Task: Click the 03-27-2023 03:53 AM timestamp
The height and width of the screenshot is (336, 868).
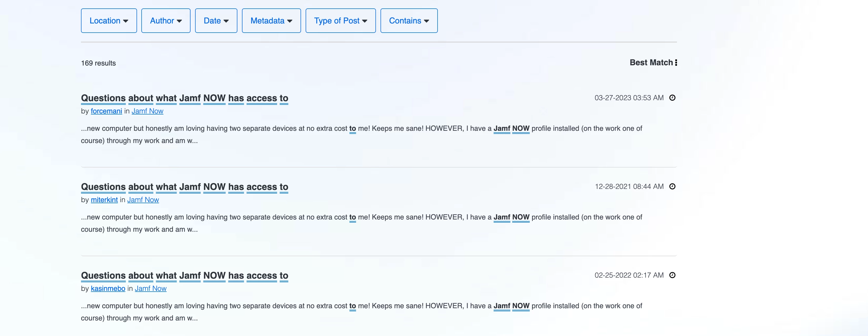Action: 629,98
